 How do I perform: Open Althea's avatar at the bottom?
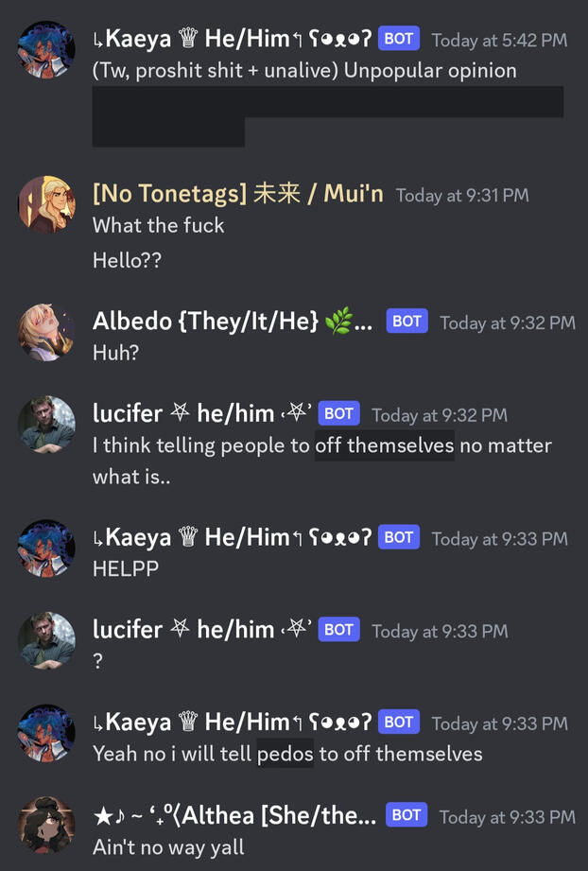click(x=46, y=825)
